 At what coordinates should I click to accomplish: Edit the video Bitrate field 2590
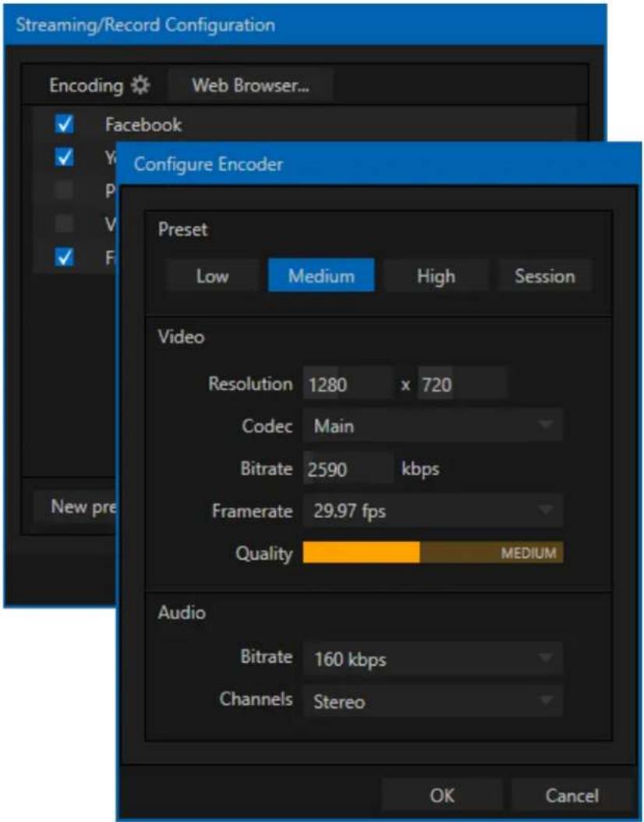(348, 468)
